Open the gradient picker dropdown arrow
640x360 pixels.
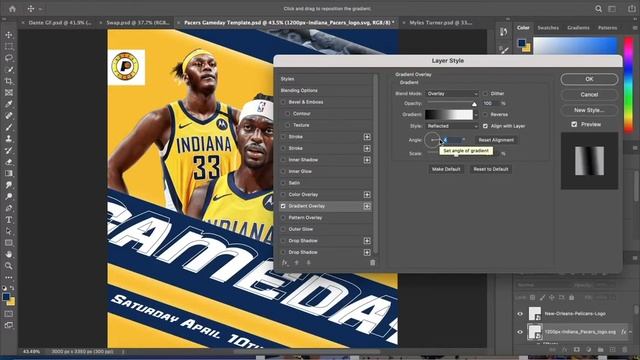[x=476, y=115]
